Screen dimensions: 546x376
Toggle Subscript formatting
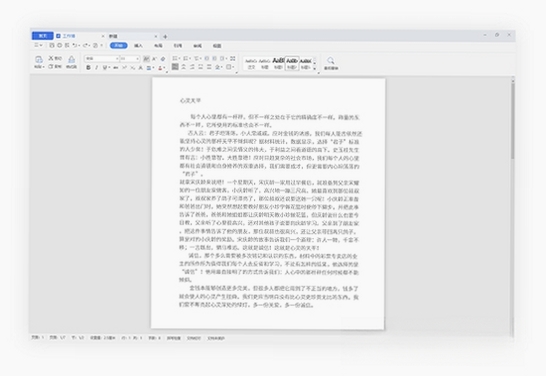(x=132, y=68)
